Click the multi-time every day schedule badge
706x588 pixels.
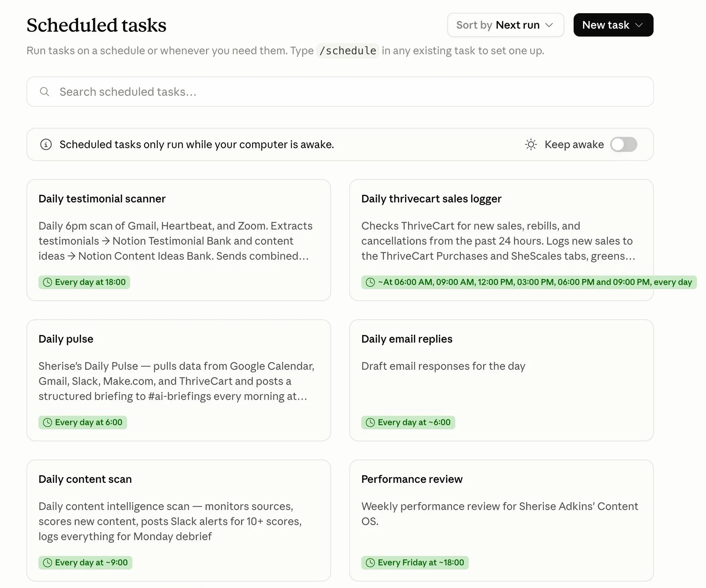(x=529, y=282)
